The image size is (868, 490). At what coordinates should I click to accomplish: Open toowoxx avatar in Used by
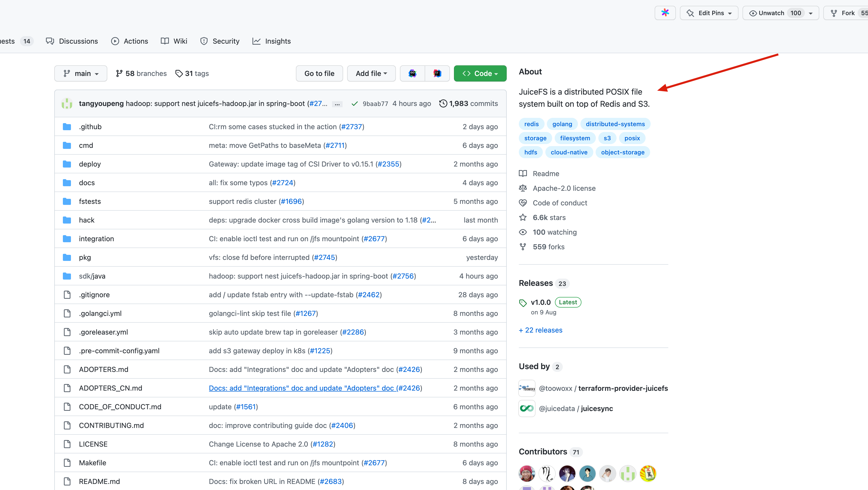(x=527, y=388)
